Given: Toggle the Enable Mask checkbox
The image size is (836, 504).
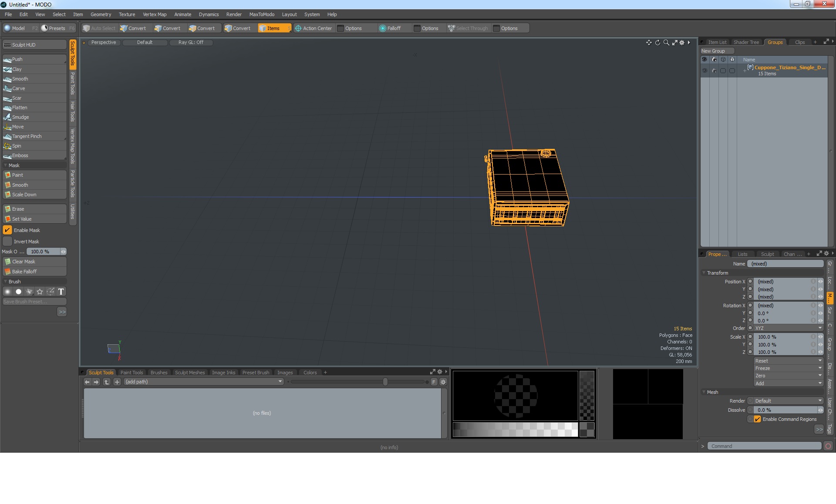Looking at the screenshot, I should point(7,230).
